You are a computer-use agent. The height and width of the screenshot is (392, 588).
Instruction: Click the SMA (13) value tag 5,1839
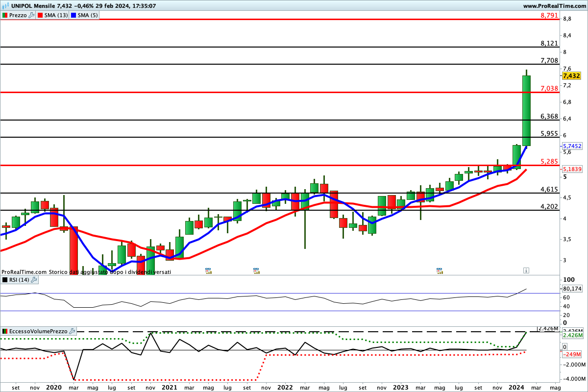(572, 169)
